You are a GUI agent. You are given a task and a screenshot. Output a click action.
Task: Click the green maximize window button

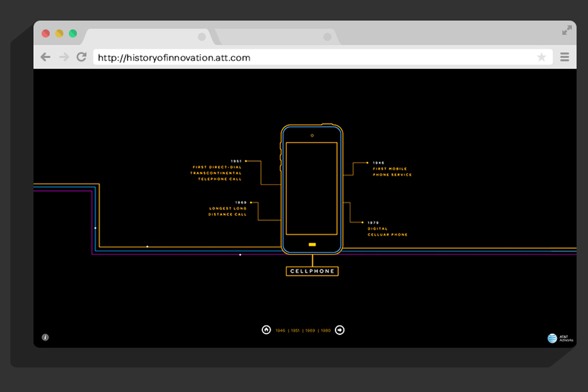pos(73,33)
